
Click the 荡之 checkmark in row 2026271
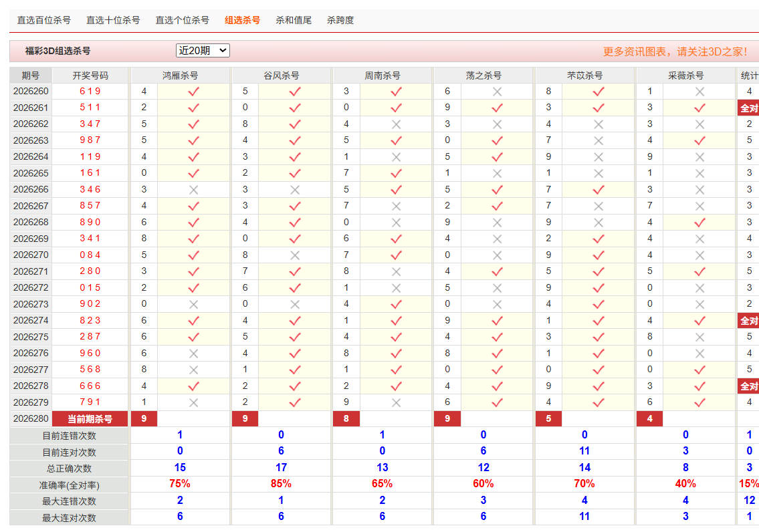[497, 272]
